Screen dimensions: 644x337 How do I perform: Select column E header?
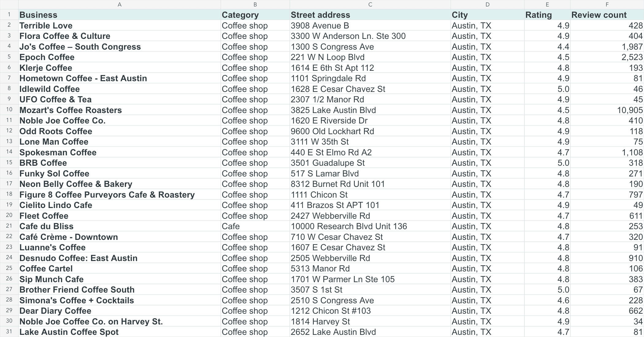(x=547, y=5)
